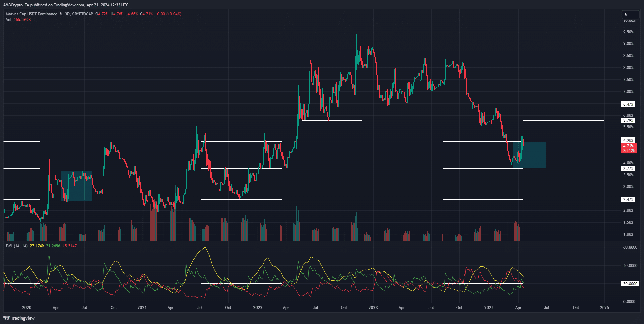This screenshot has width=644, height=324.
Task: Click the 20.0000 DMI level label
Action: (630, 284)
